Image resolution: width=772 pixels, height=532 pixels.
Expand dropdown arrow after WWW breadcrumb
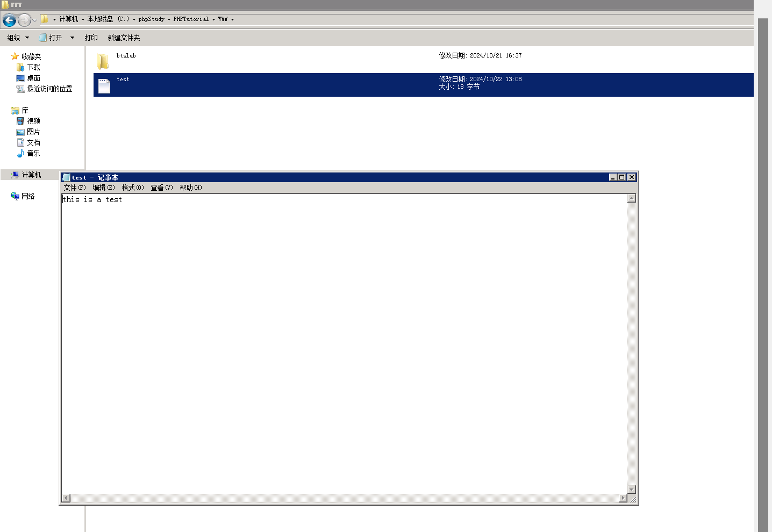click(x=232, y=19)
